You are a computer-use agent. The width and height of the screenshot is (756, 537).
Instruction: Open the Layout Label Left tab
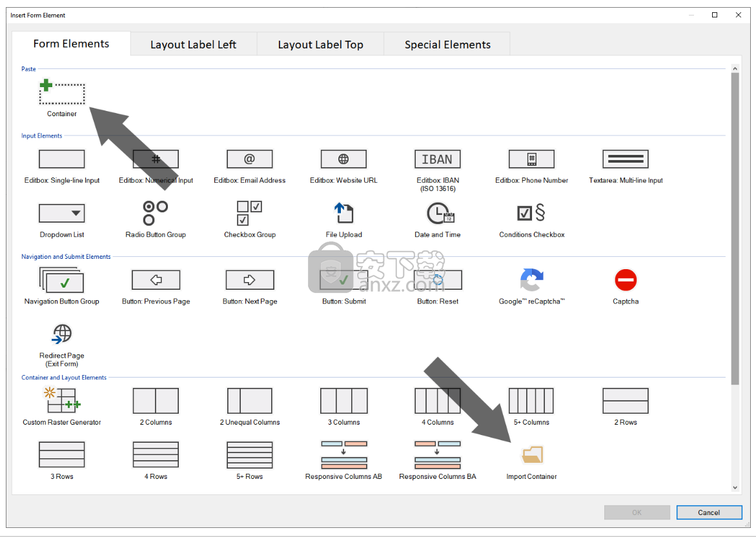click(193, 45)
